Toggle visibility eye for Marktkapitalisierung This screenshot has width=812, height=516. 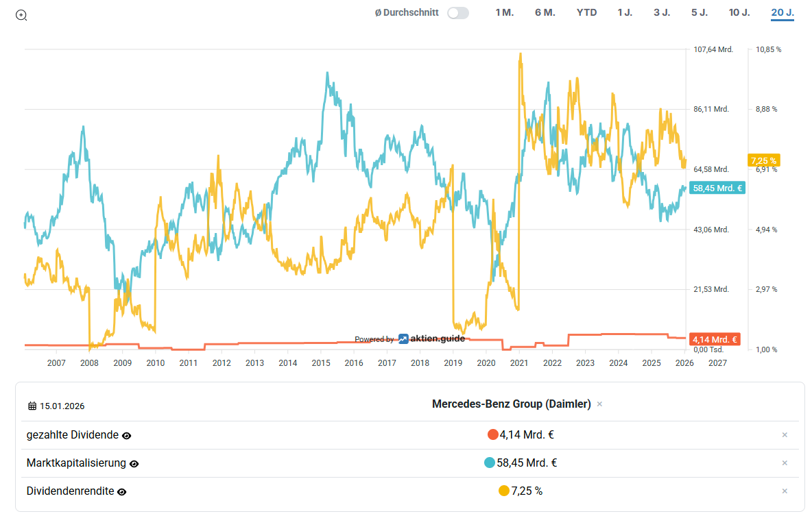pos(134,463)
